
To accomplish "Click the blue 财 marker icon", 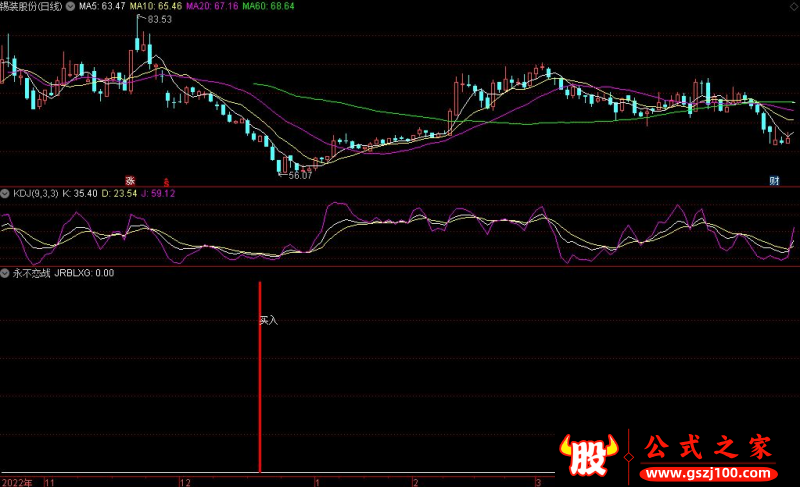I will pyautogui.click(x=774, y=180).
